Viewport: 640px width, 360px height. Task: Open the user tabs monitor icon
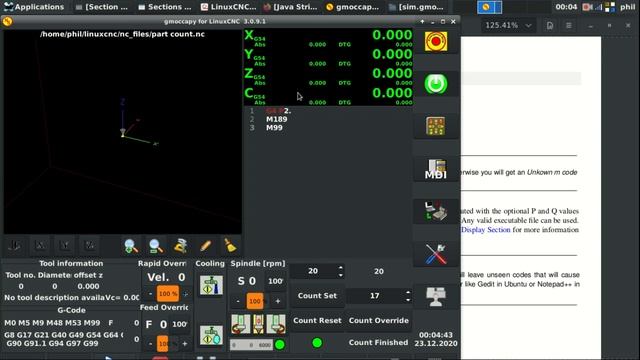point(436,296)
